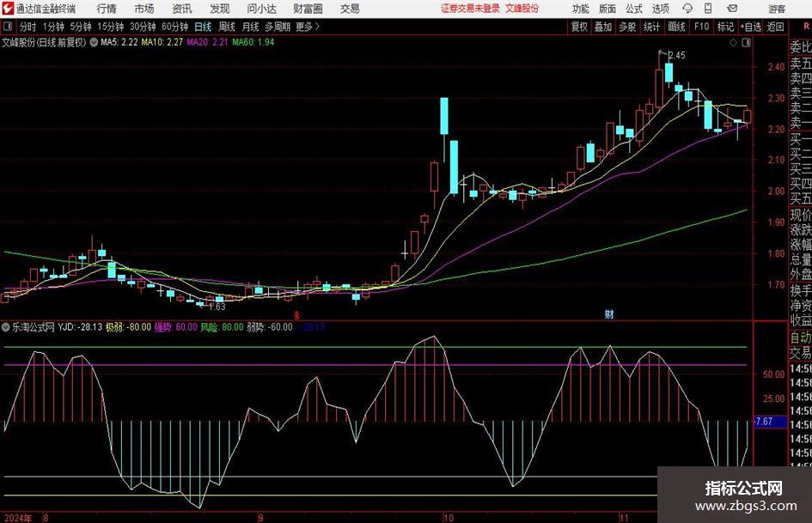Screen dimensions: 812x523
Task: Click the diamond icon above the chart
Action: 733,43
